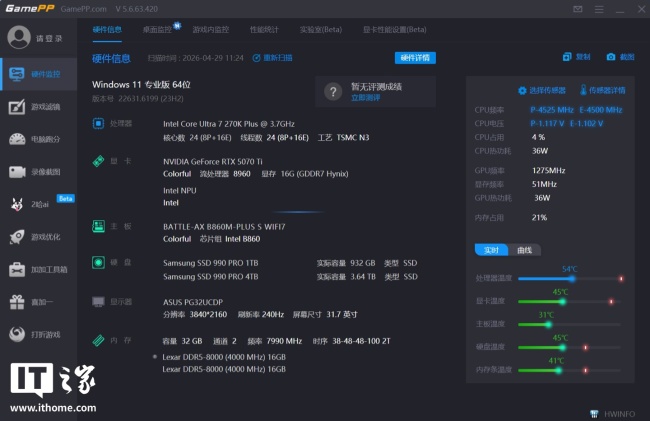Click the 处理器温度 54℃ slider handle

[x=572, y=279]
